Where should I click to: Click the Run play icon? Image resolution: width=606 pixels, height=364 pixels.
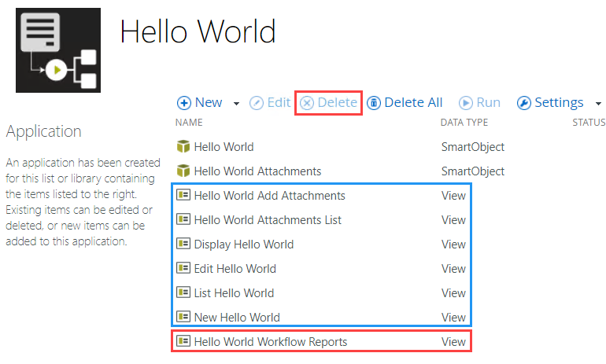[466, 103]
